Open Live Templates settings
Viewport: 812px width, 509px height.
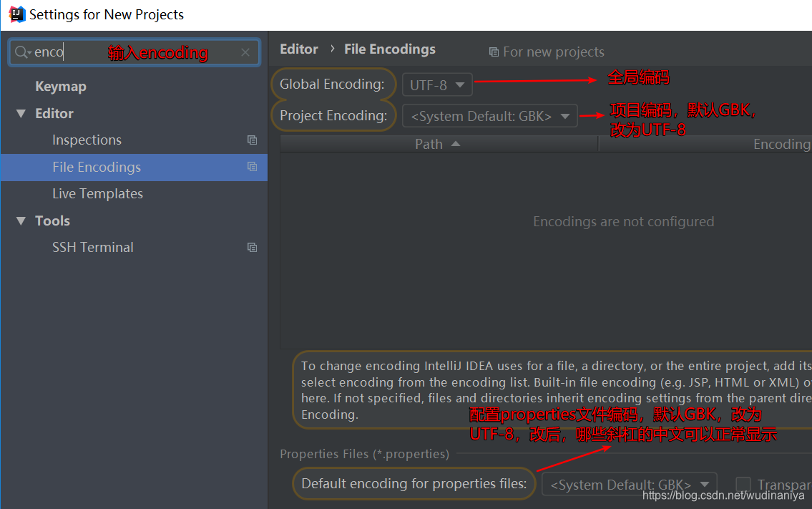click(x=97, y=193)
